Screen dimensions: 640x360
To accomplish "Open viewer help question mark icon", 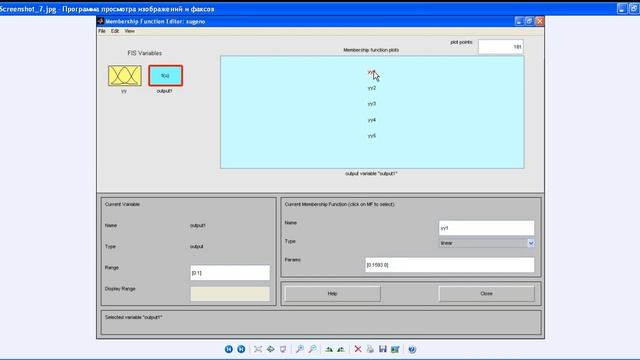I will (412, 349).
